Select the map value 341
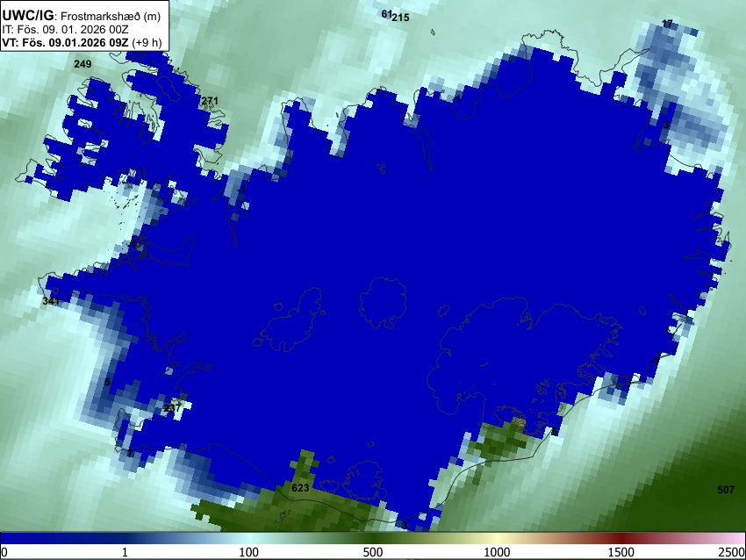Screen dimensions: 746x560 [51, 301]
